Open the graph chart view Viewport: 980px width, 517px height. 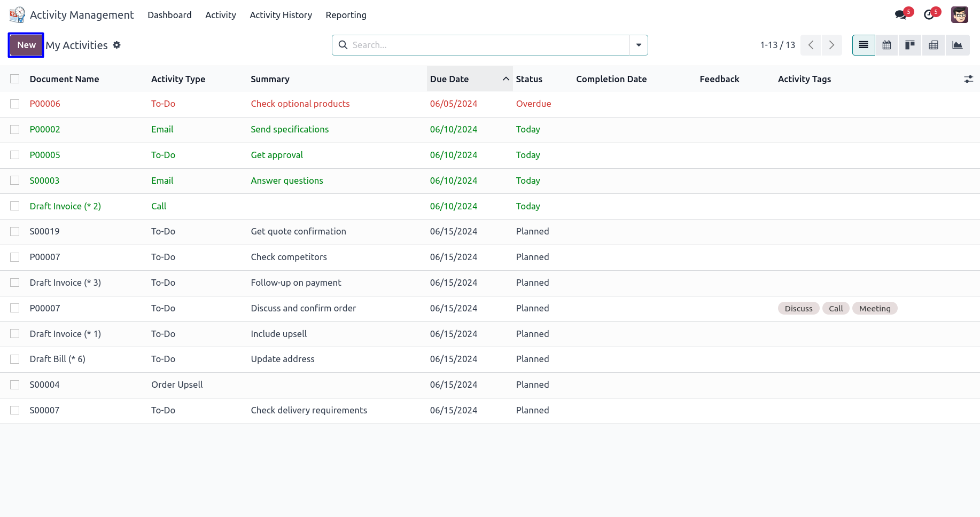(957, 45)
